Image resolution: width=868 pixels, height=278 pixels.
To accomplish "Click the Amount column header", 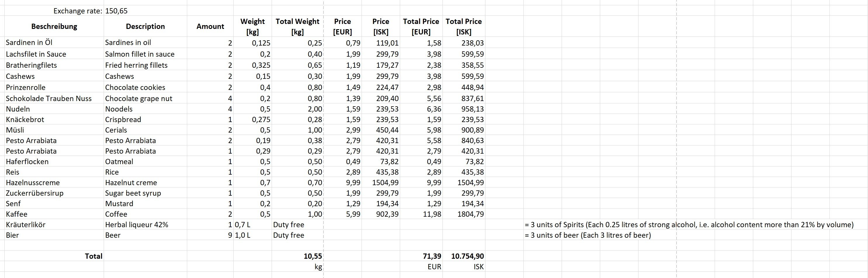I will point(210,26).
